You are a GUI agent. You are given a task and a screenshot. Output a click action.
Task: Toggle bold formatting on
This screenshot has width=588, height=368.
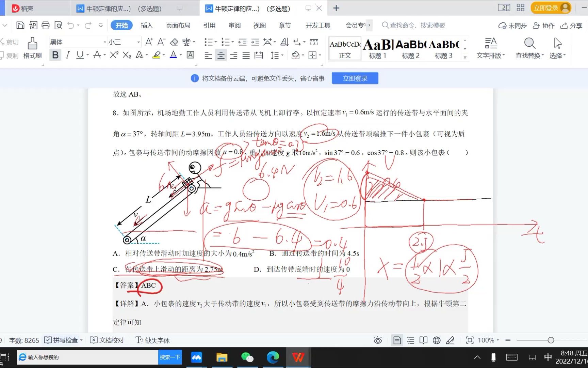coord(55,55)
